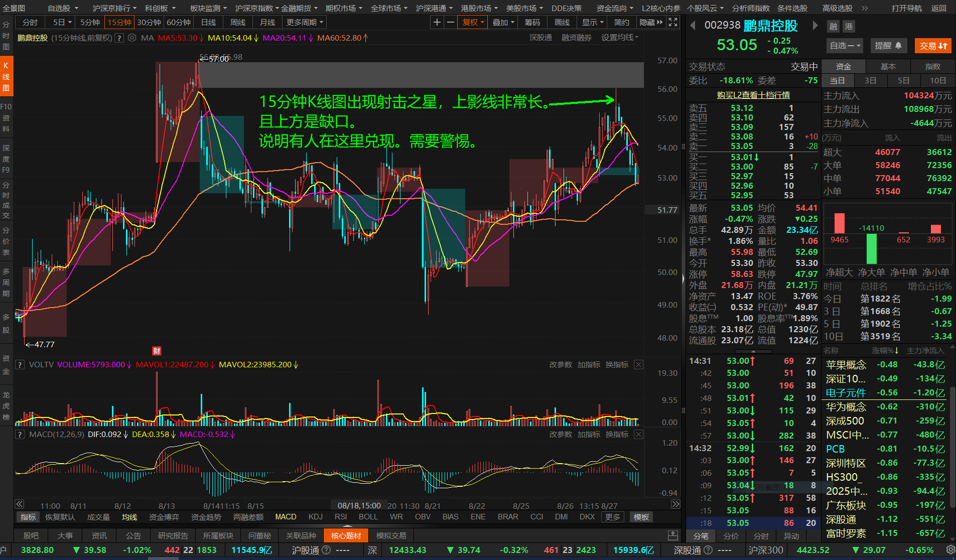Image resolution: width=956 pixels, height=560 pixels.
Task: Open 板块监测 top menu
Action: 208,8
